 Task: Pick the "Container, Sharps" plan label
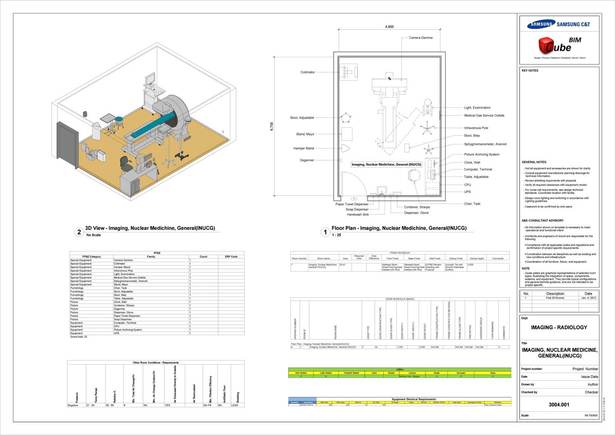[x=417, y=207]
